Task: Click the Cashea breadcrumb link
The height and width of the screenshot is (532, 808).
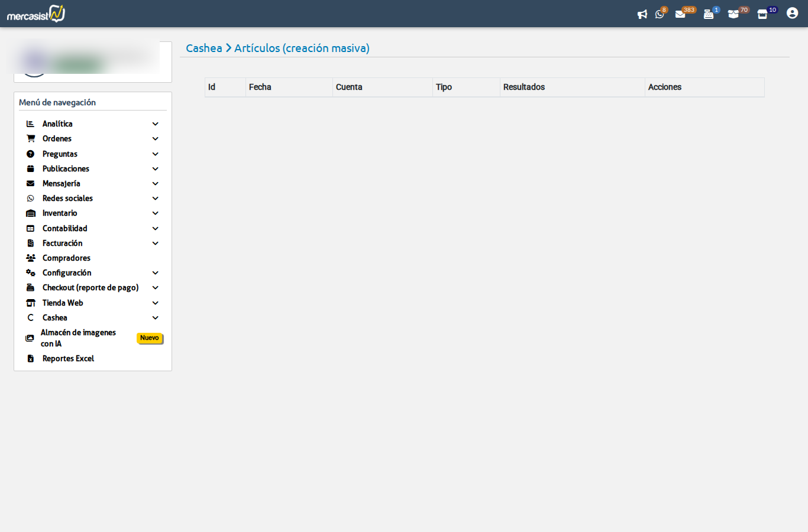Action: (204, 48)
